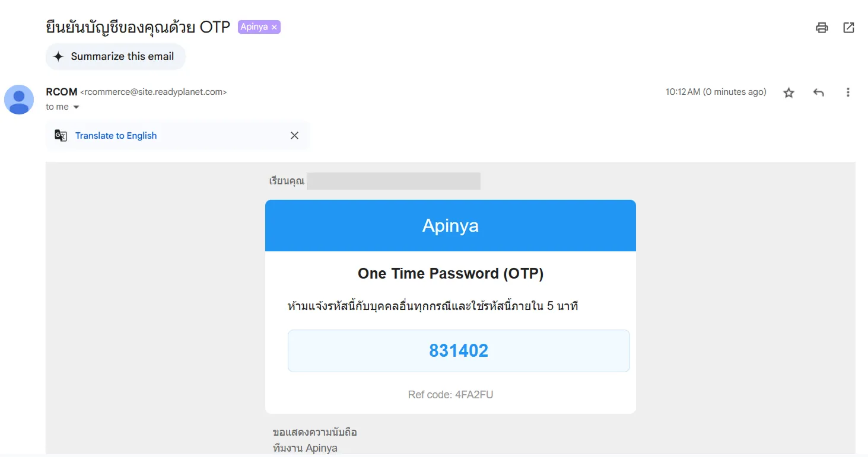Click Translate to English link
The width and height of the screenshot is (868, 457).
(x=116, y=136)
